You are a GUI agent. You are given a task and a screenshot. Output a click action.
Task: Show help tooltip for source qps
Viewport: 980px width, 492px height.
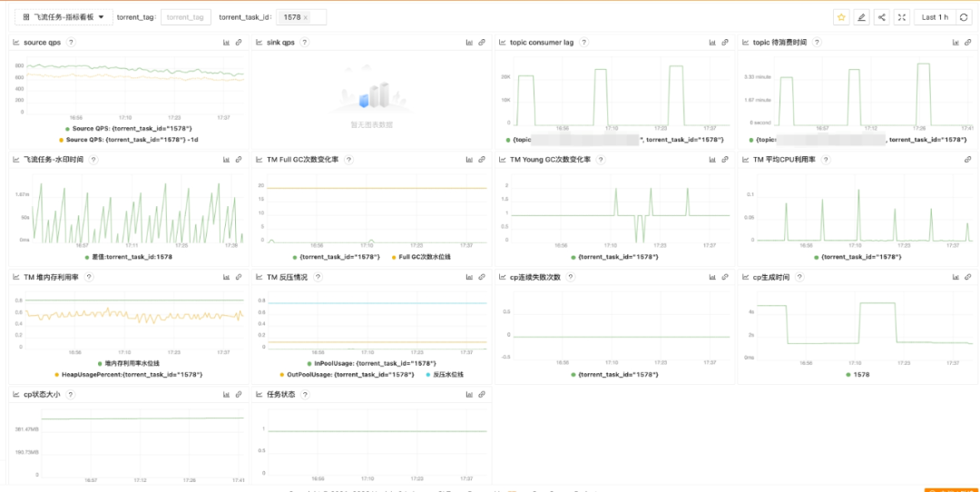point(71,43)
